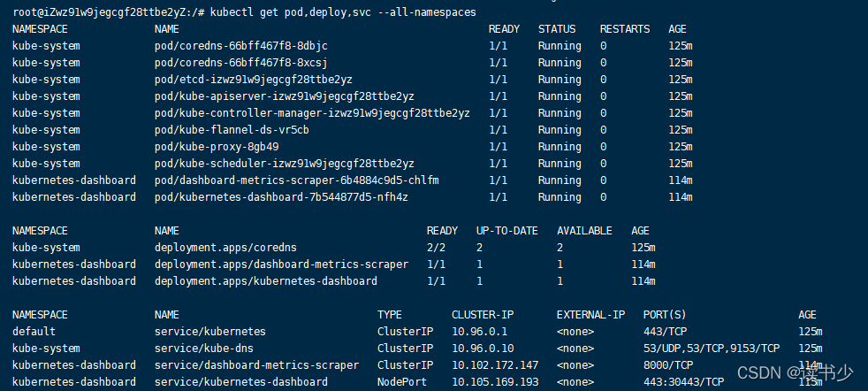Click the deployment.apps/coredns name
Viewport: 868px width, 391px height.
[x=213, y=248]
